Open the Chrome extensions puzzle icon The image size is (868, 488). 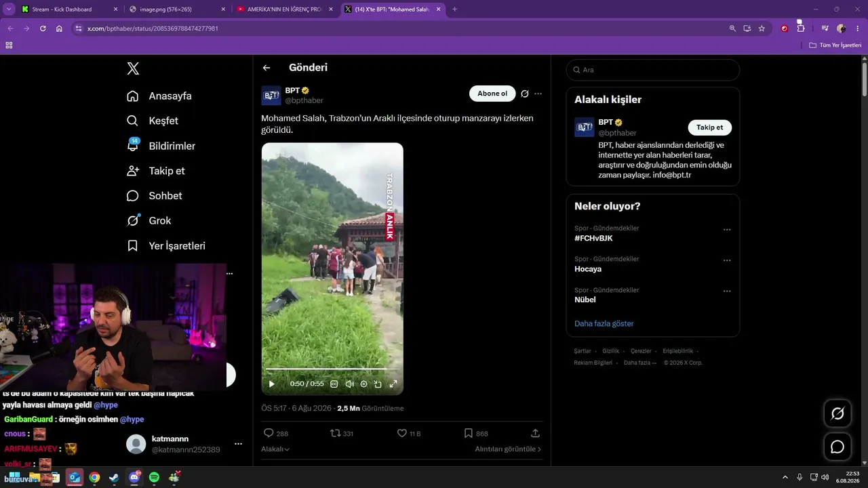[x=801, y=28]
